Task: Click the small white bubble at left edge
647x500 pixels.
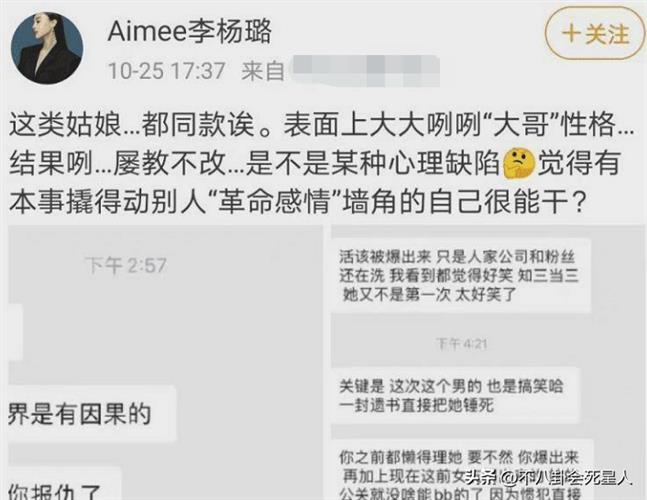Action: coord(15,332)
